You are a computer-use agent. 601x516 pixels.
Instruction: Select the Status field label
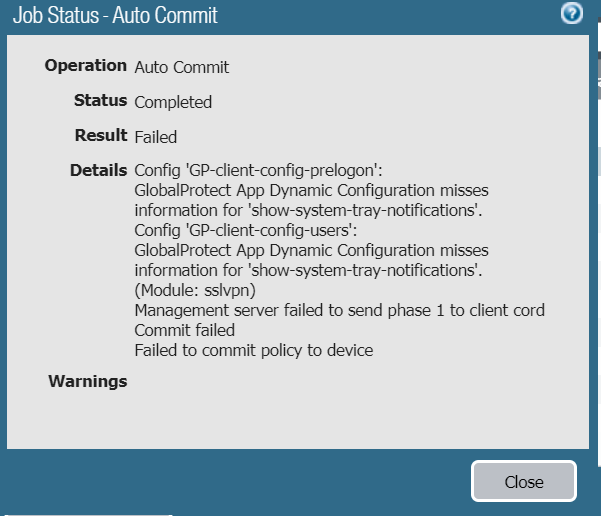coord(100,101)
